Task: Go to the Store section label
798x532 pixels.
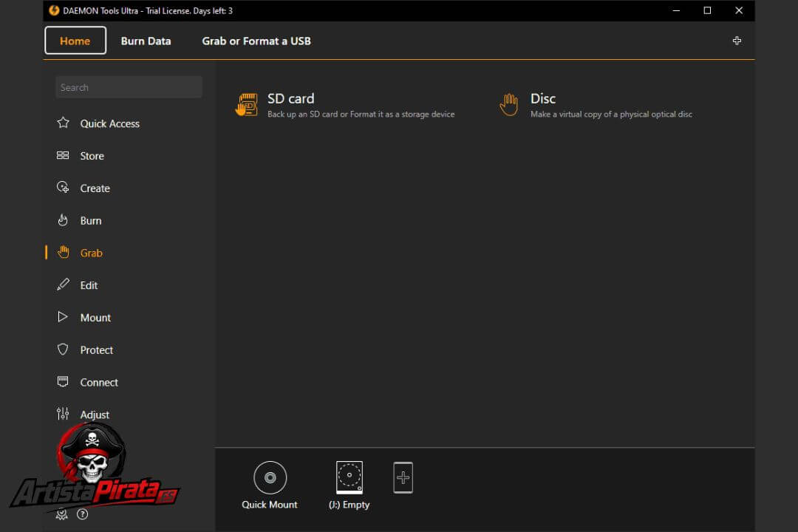Action: pos(92,156)
